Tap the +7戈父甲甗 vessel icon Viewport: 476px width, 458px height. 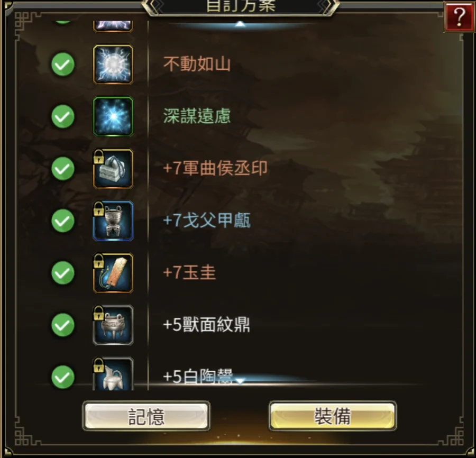coord(113,221)
